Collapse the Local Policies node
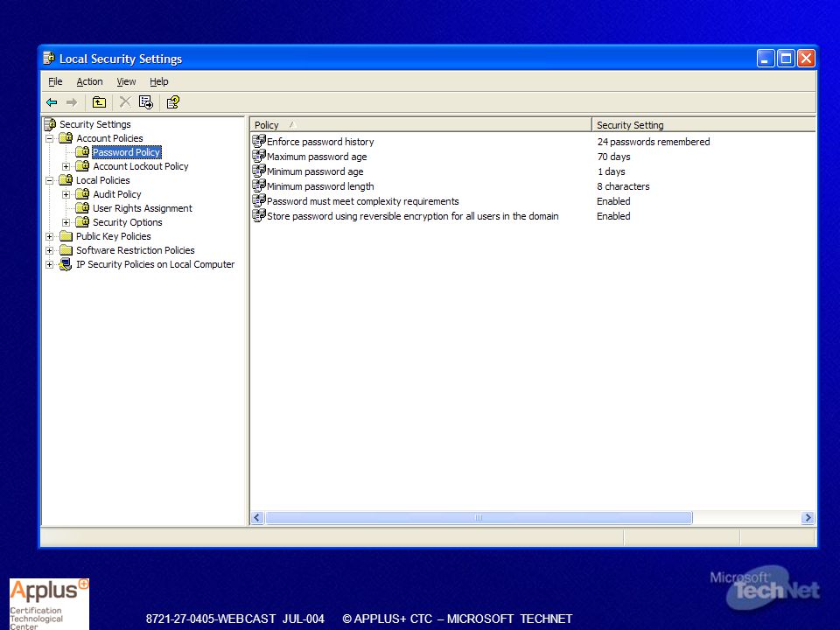 (x=49, y=180)
